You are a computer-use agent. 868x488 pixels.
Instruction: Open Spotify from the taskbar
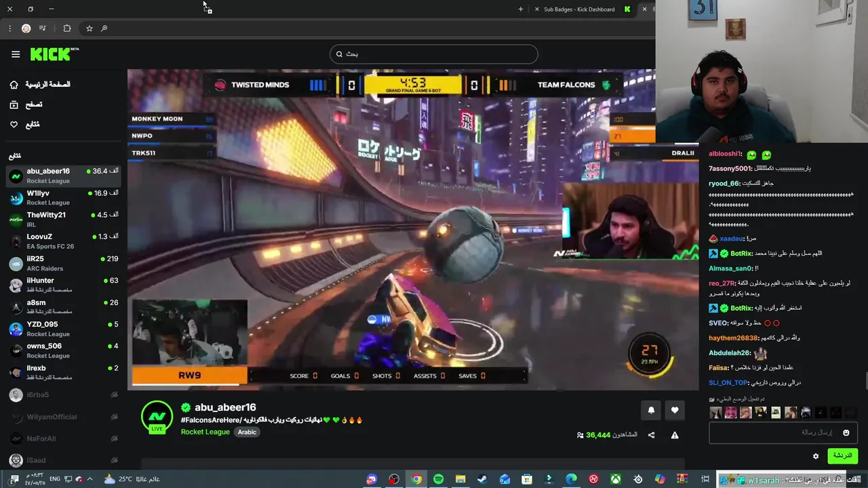pos(438,479)
